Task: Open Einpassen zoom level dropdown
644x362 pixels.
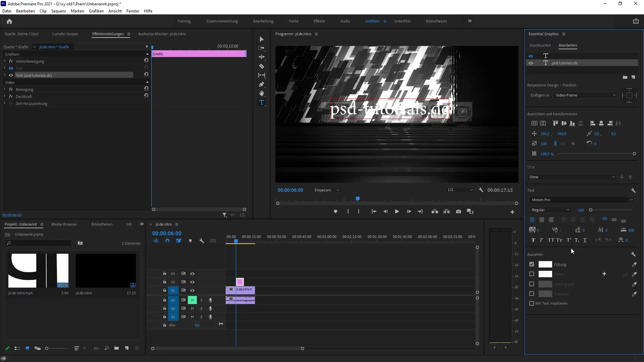Action: tap(327, 190)
